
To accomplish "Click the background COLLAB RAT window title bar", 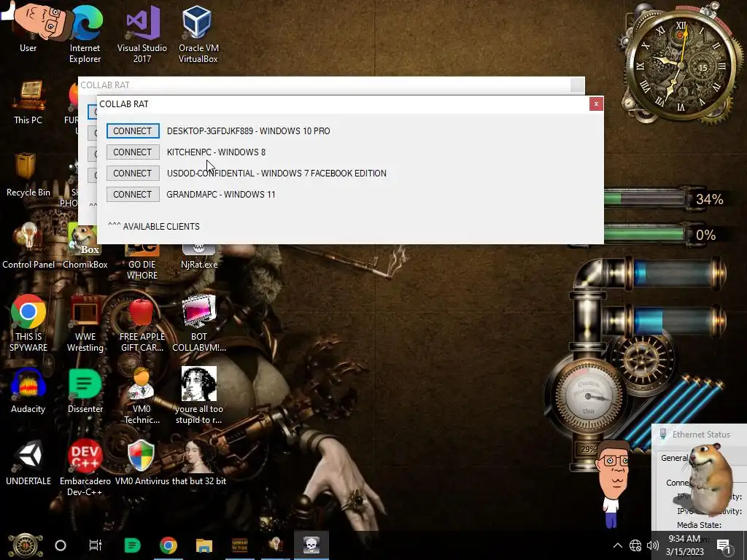I will 324,85.
